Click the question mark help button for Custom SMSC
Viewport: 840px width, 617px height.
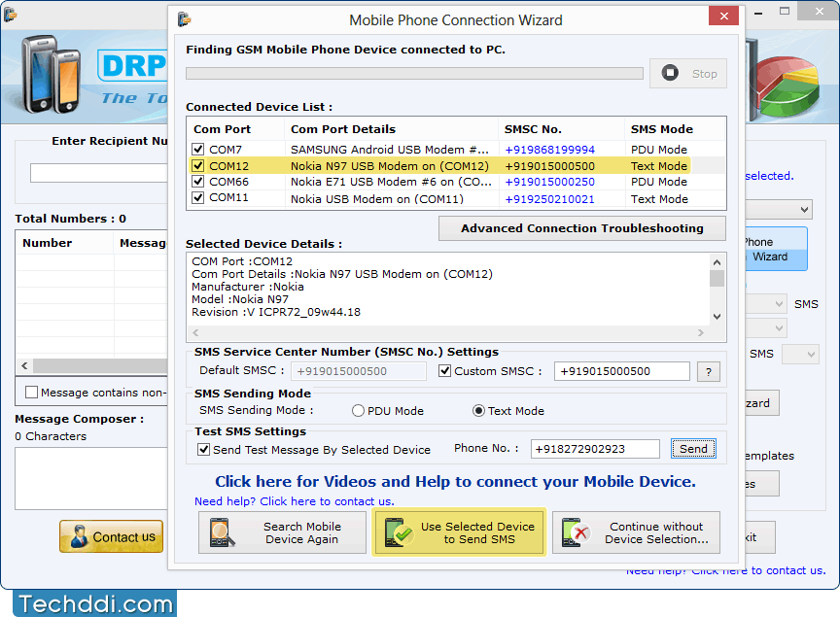708,372
